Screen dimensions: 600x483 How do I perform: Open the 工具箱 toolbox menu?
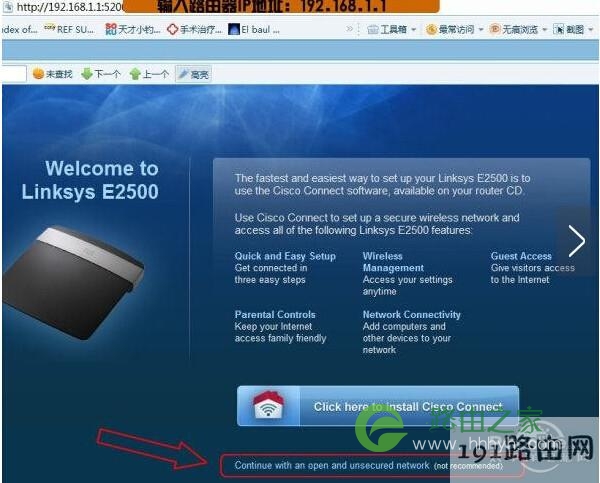[x=391, y=29]
